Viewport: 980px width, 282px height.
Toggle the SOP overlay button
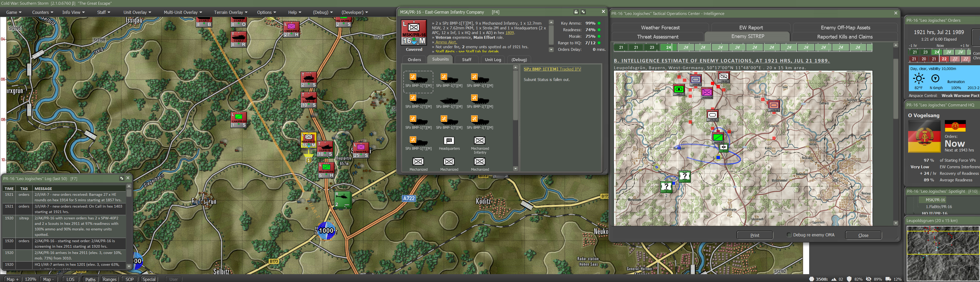click(x=130, y=279)
